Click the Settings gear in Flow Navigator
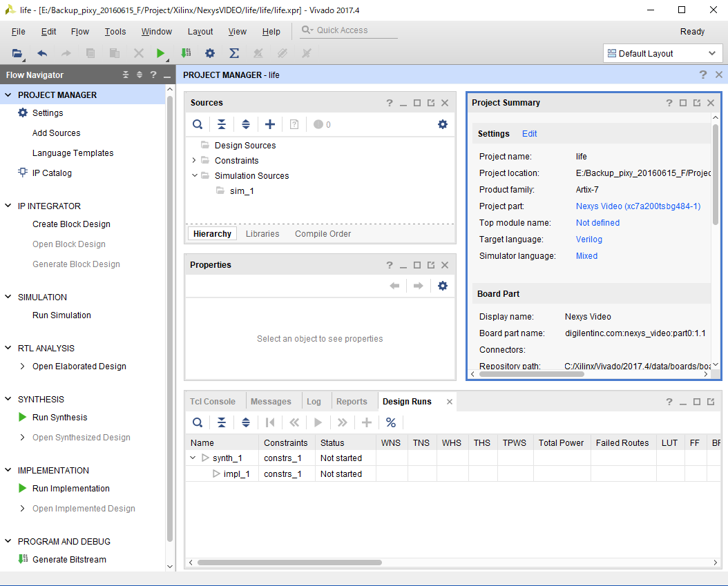The height and width of the screenshot is (586, 728). 23,113
